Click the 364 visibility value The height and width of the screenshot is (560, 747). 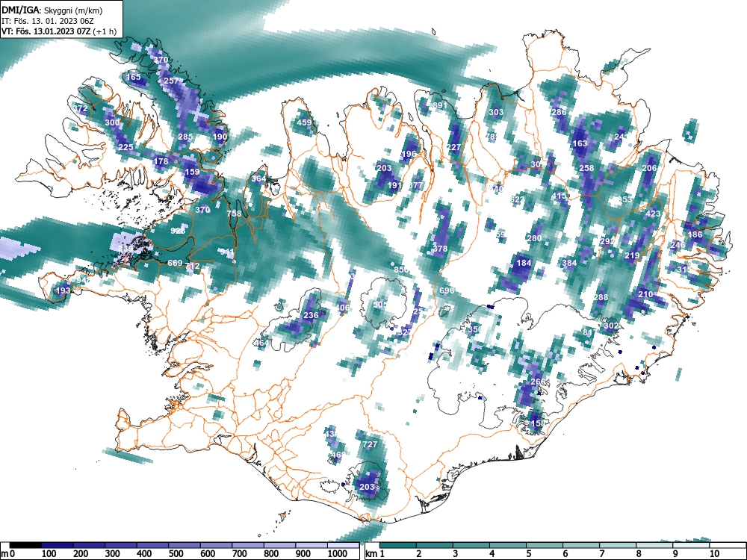pyautogui.click(x=258, y=178)
